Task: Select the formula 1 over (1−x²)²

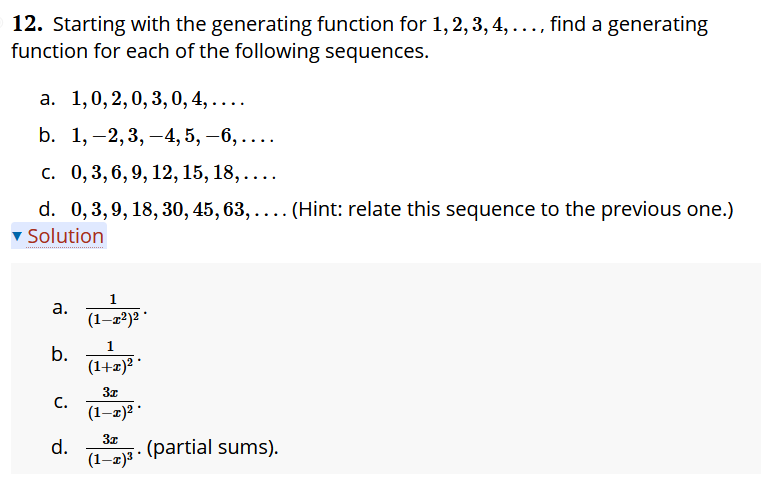Action: point(113,310)
